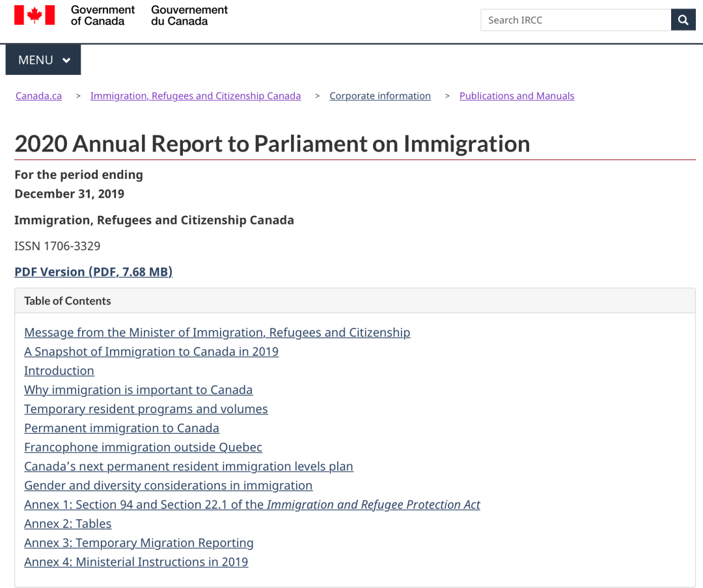This screenshot has width=703, height=588.
Task: Go to Permanent immigration to Canada
Action: coord(122,428)
